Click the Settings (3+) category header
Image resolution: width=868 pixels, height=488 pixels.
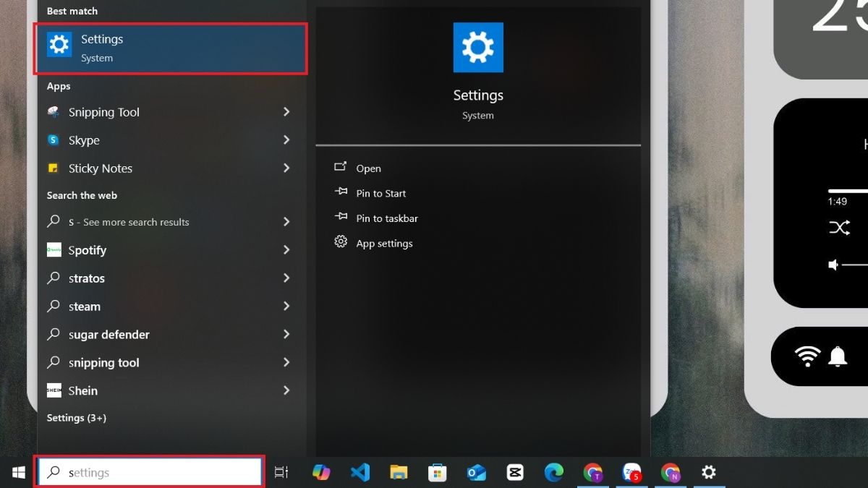77,418
